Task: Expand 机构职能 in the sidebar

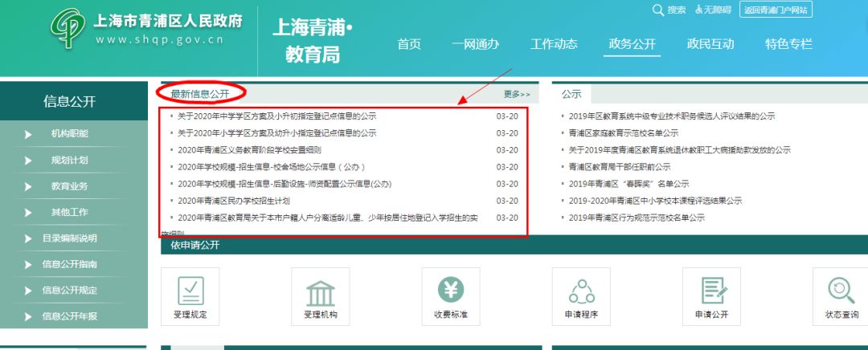Action: pyautogui.click(x=69, y=134)
